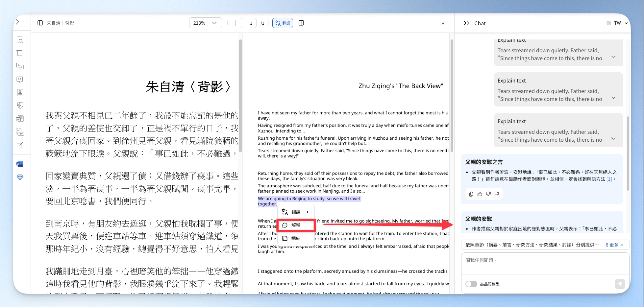This screenshot has width=644, height=307.
Task: Choose 解釋 in the context menu
Action: point(296,225)
